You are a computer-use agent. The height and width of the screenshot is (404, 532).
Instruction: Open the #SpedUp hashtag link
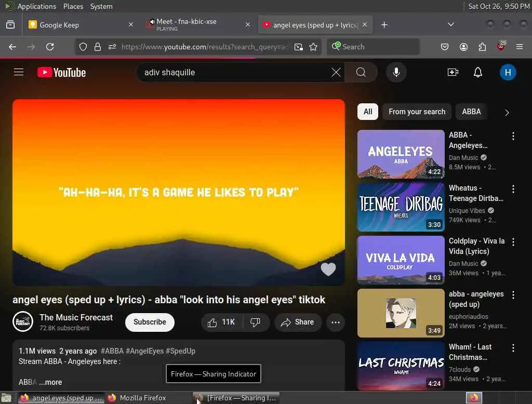click(x=180, y=351)
